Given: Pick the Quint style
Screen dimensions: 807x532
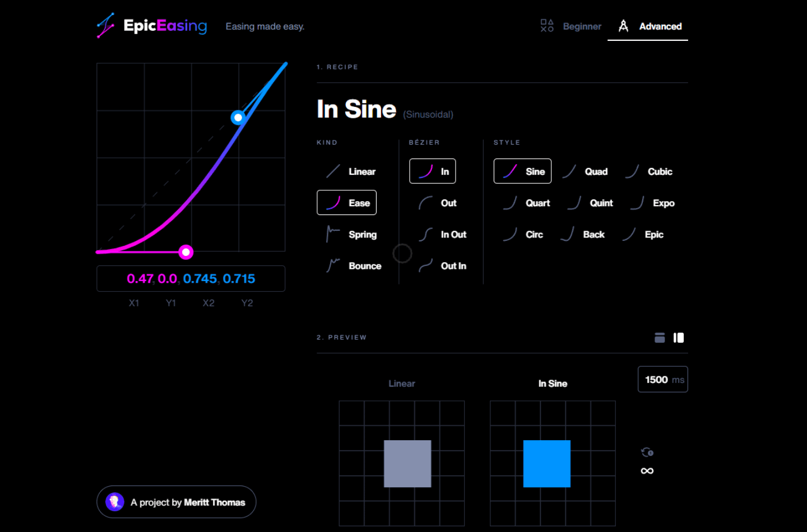Looking at the screenshot, I should pyautogui.click(x=590, y=203).
